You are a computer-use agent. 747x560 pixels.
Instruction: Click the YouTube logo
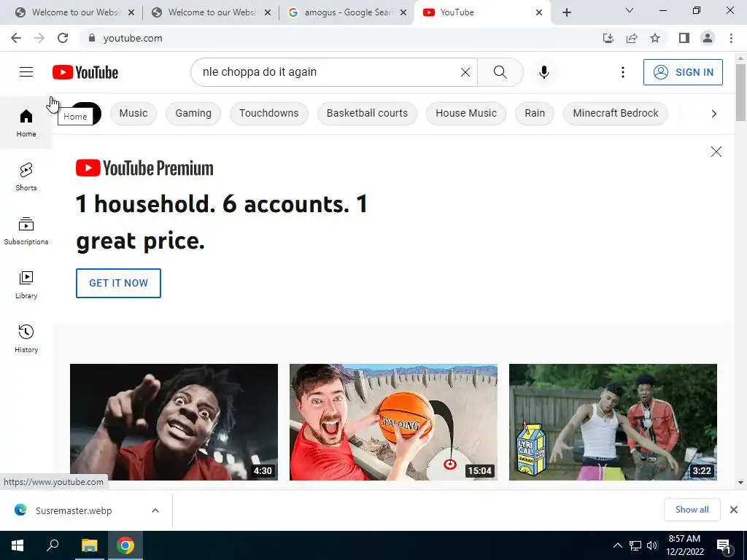pos(85,72)
